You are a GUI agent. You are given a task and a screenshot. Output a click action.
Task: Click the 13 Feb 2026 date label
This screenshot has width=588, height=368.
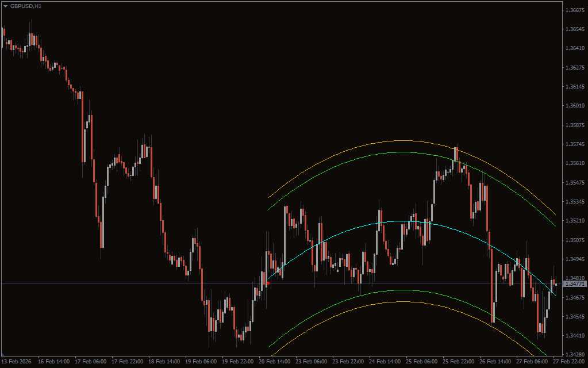point(17,362)
